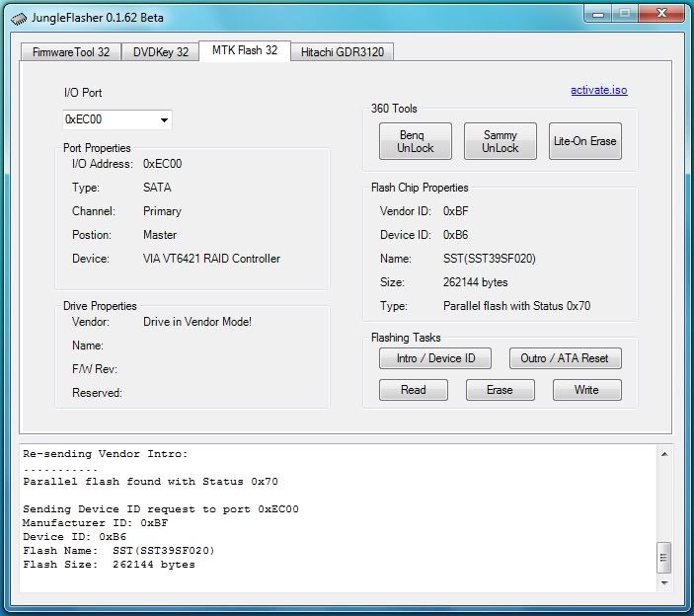This screenshot has width=694, height=616.
Task: Open the activate.iso link
Action: click(598, 90)
